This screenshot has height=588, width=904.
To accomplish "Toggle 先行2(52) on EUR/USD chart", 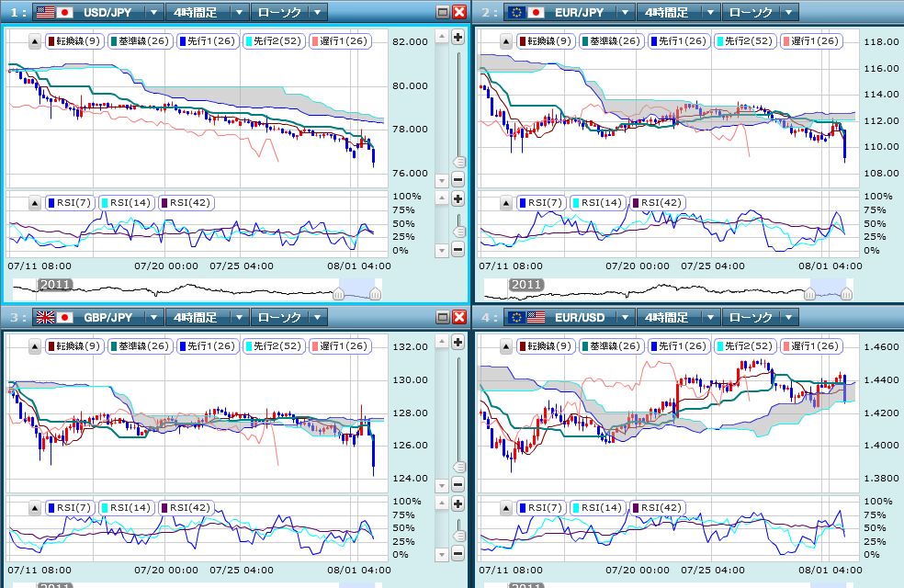I will (x=744, y=346).
